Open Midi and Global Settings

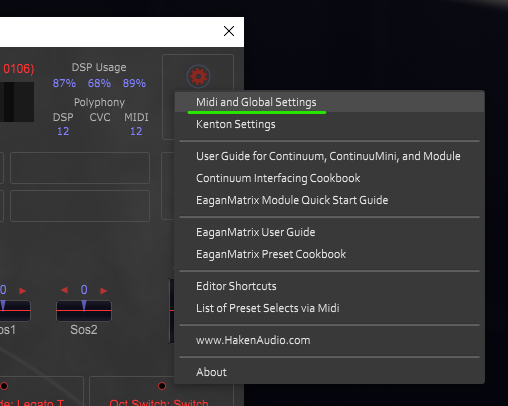(329, 102)
